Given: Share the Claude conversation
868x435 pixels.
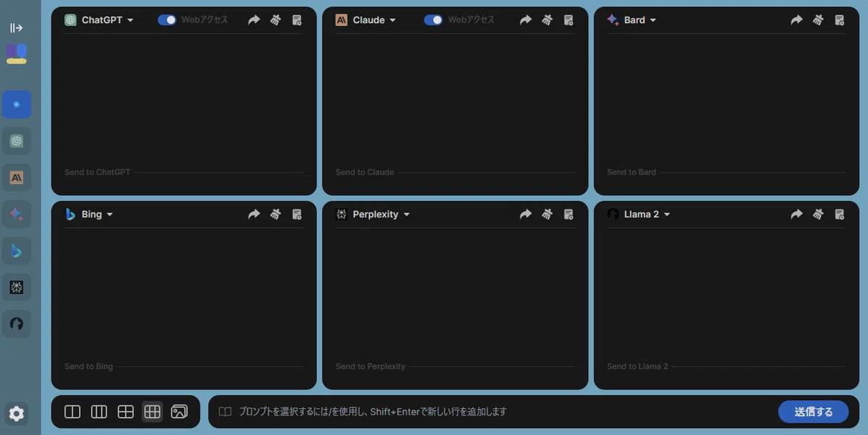Looking at the screenshot, I should point(526,20).
